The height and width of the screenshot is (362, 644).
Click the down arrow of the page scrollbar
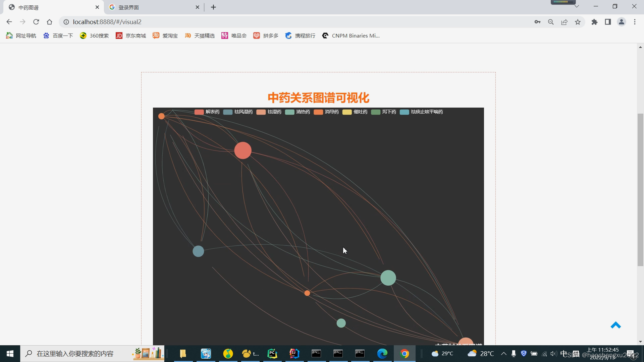tap(640, 342)
